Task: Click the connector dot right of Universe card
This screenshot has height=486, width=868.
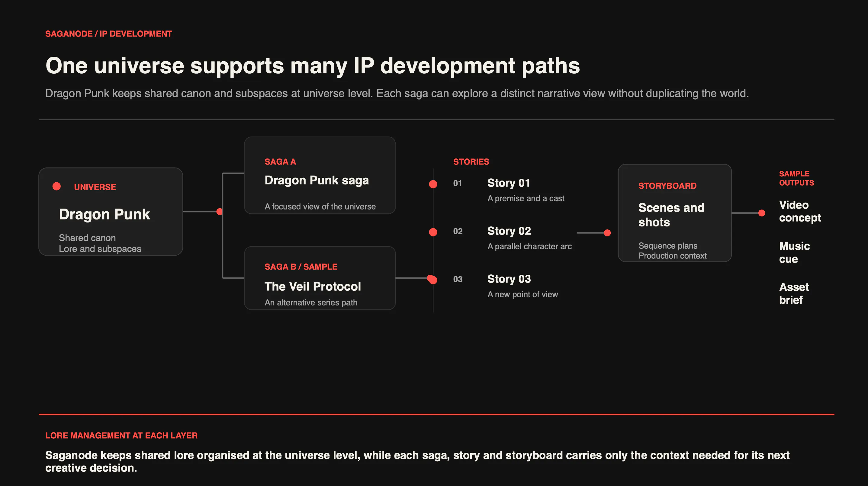Action: (x=220, y=212)
